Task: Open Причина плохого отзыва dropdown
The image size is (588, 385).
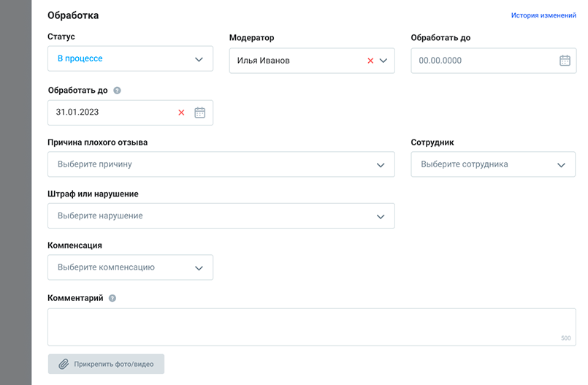Action: click(381, 164)
